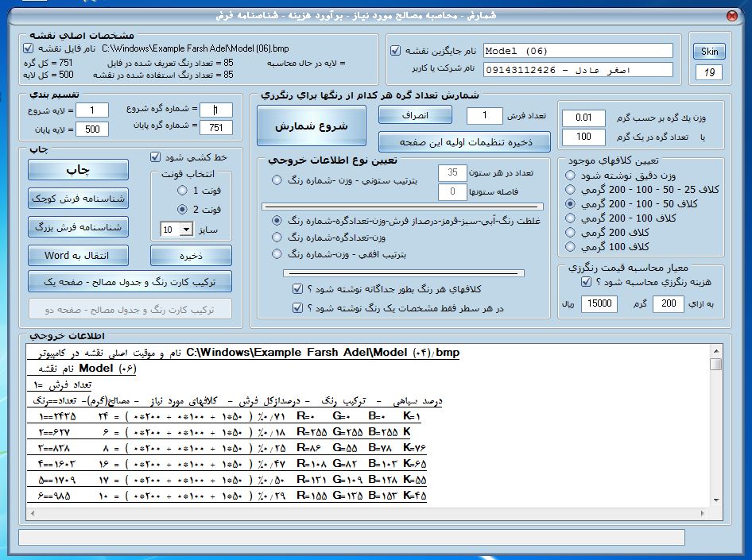Click the چاپ (print) button
Image resolution: width=752 pixels, height=560 pixels.
pos(77,170)
